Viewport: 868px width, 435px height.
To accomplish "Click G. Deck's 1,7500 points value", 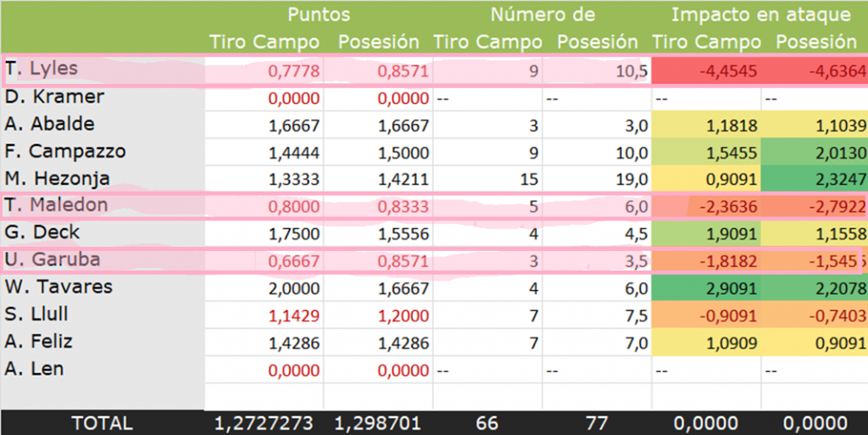I will click(293, 233).
